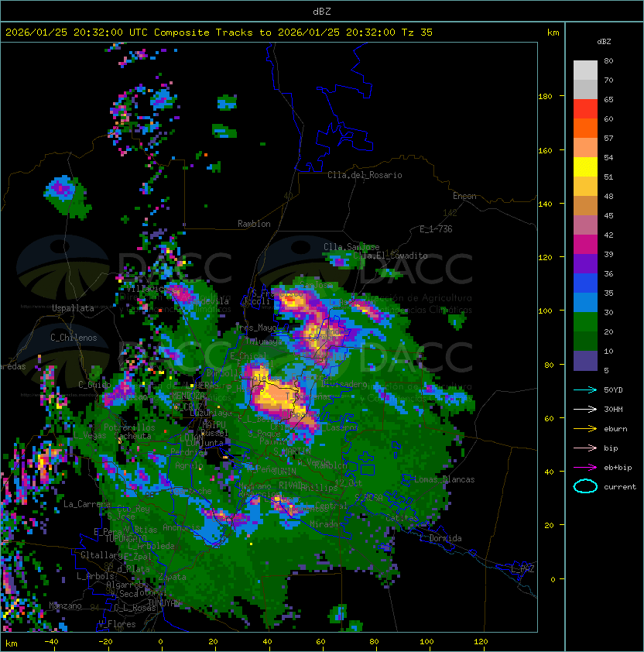Viewport: 644px width, 652px height.
Task: Pick the orange 57-60 dBZ swatch
Action: coord(585,128)
